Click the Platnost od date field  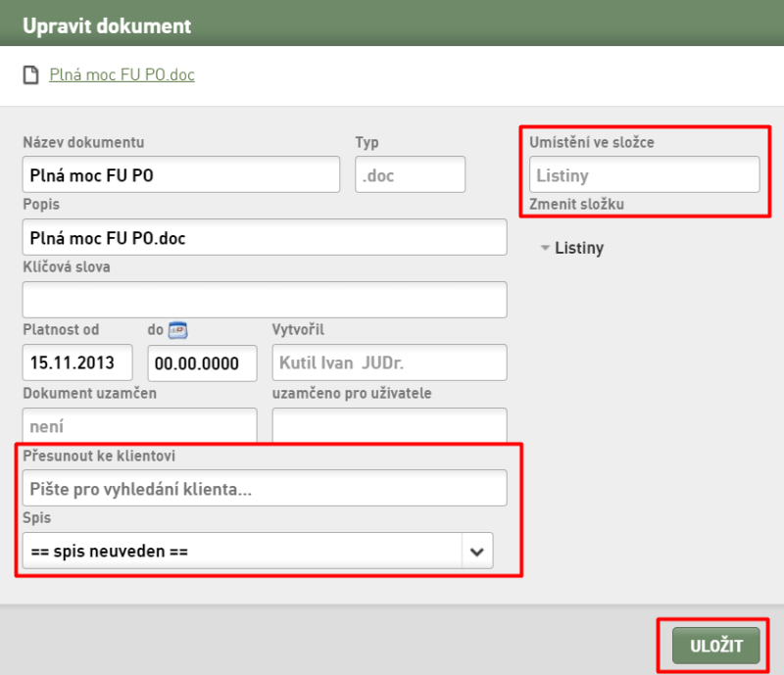tap(77, 362)
